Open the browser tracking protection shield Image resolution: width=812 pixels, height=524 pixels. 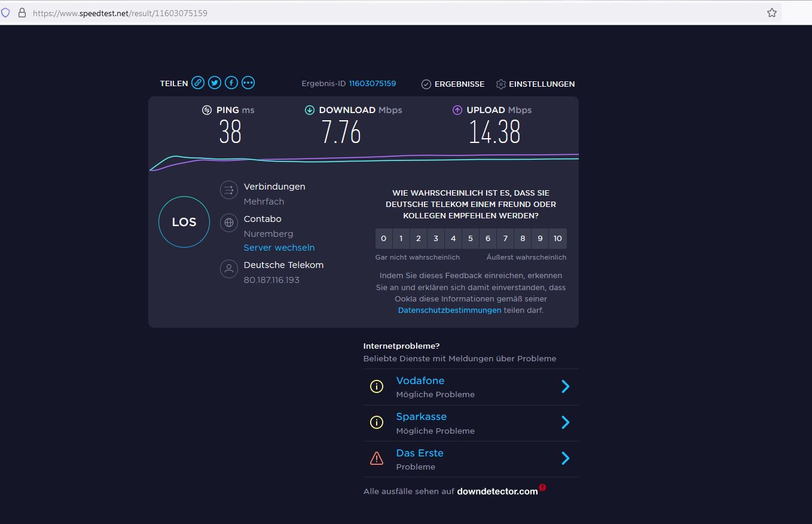tap(6, 13)
